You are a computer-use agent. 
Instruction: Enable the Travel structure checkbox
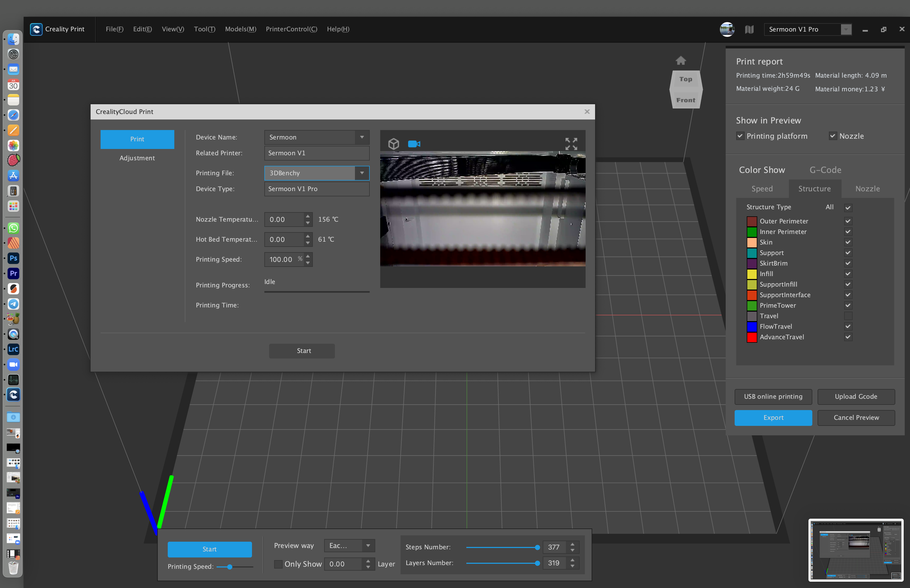click(848, 316)
